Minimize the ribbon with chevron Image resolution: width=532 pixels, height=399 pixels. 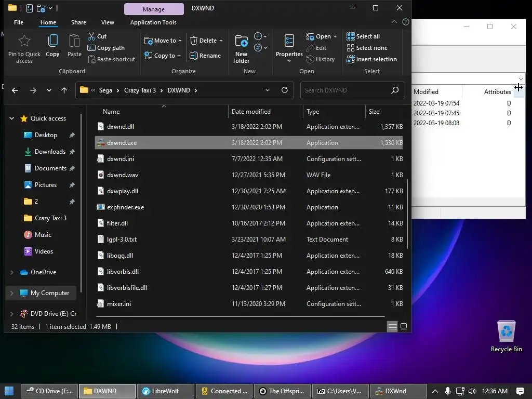tap(394, 22)
